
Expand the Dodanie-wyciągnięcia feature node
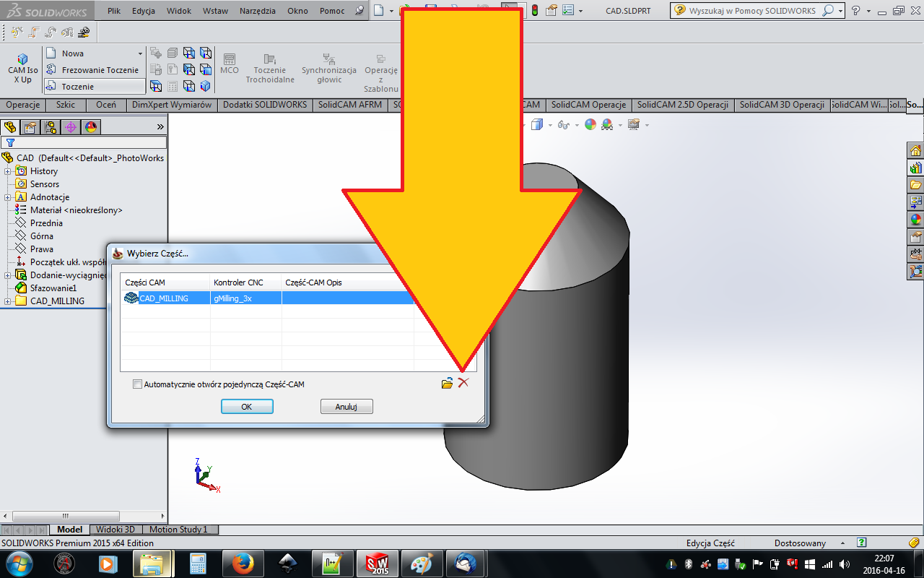(8, 275)
